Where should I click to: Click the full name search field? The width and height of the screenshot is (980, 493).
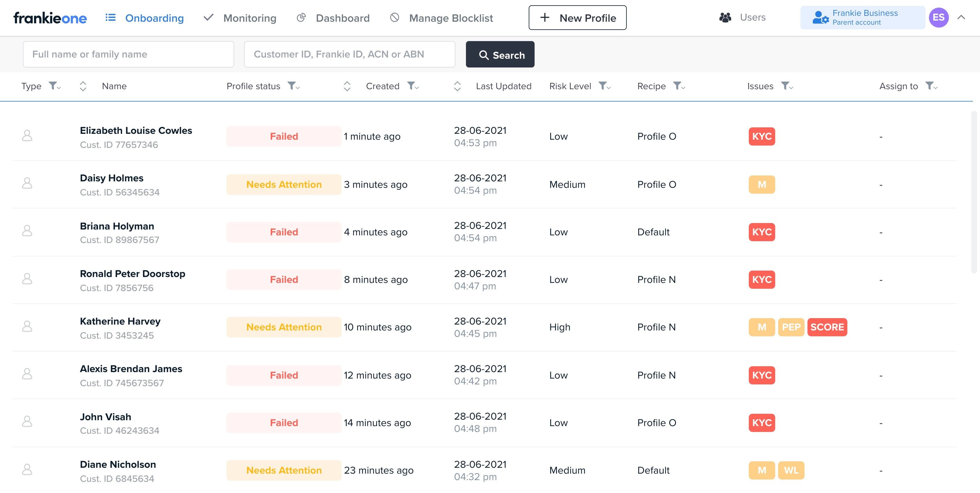(x=128, y=54)
